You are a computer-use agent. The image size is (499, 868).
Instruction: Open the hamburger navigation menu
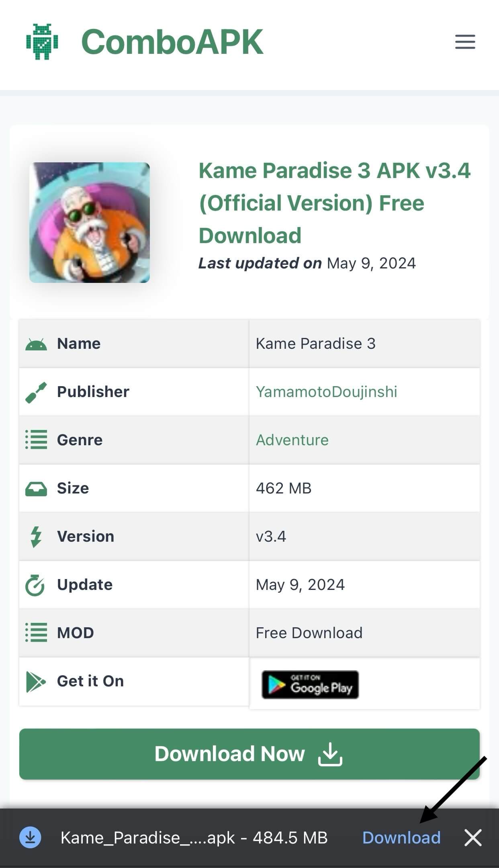[464, 42]
